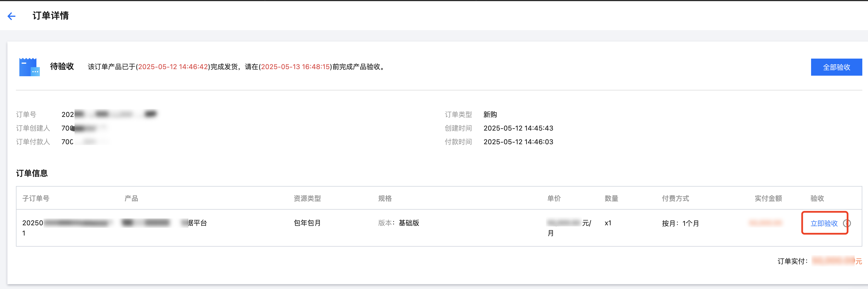The height and width of the screenshot is (289, 868).
Task: Select the 待验收 status label
Action: [62, 66]
